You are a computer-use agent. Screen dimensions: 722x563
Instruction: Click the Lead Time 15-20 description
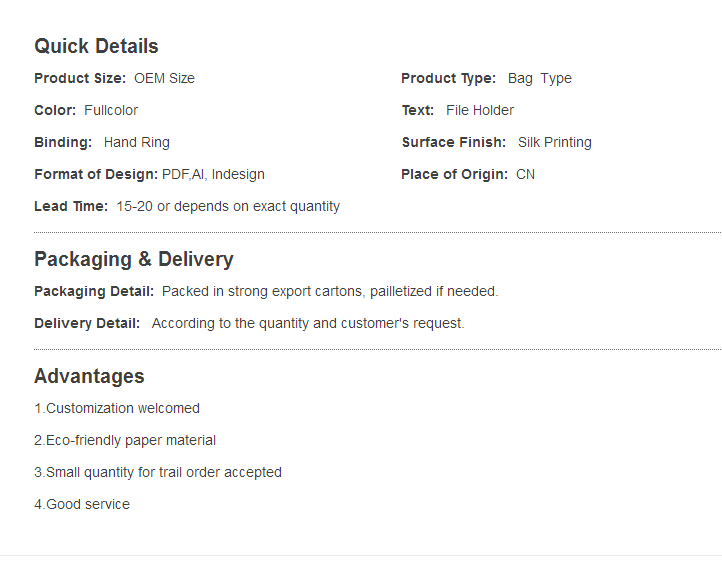pyautogui.click(x=228, y=206)
